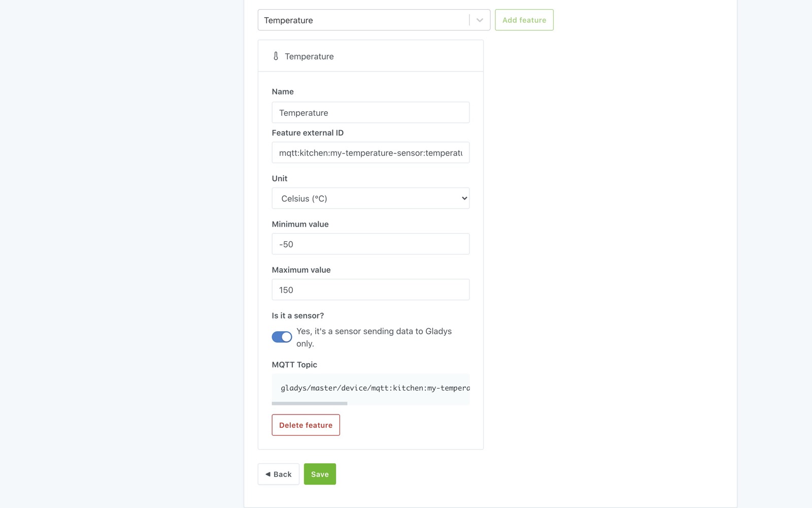Click the Delete feature button

306,425
